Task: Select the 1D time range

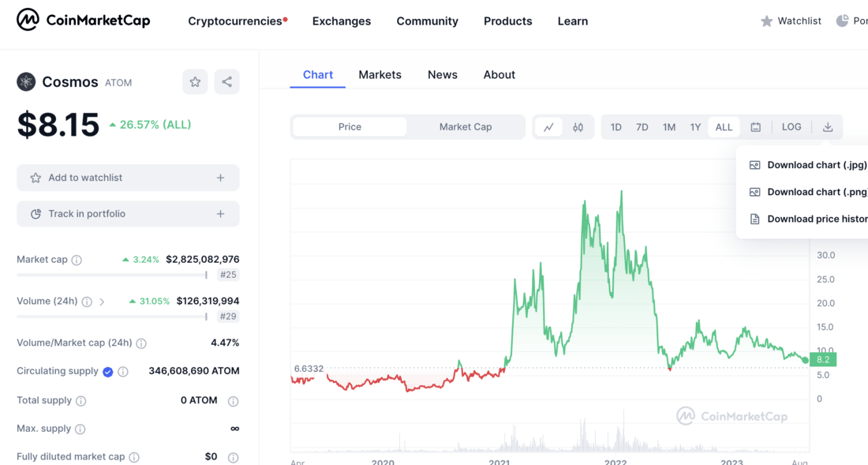Action: click(615, 127)
